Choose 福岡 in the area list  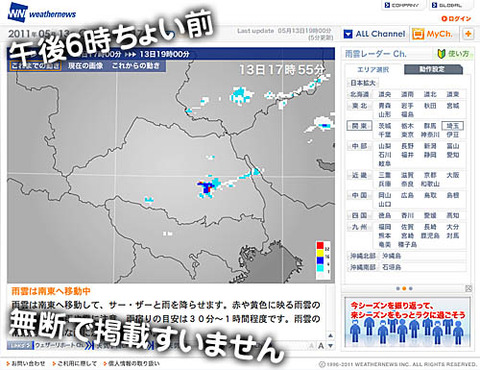coord(385,227)
